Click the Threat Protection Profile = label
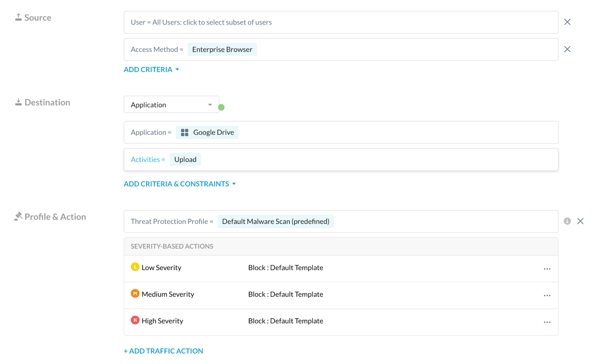The width and height of the screenshot is (598, 364). [x=172, y=221]
